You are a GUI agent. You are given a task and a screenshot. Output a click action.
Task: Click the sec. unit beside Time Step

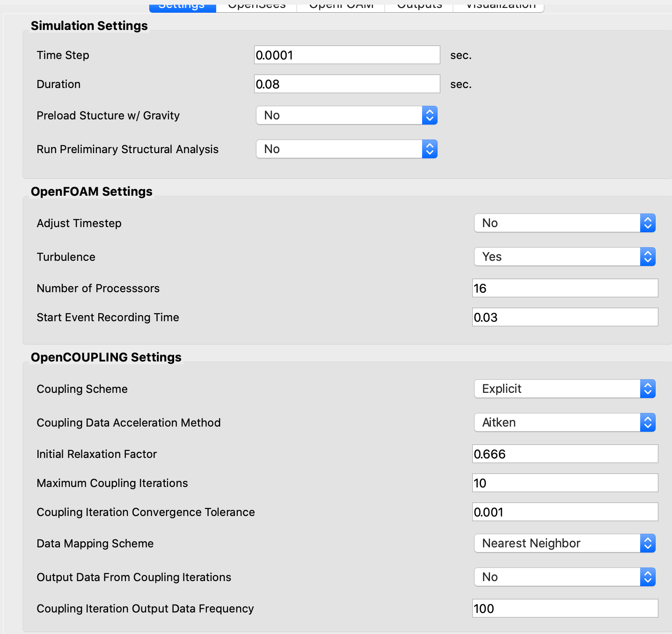461,55
